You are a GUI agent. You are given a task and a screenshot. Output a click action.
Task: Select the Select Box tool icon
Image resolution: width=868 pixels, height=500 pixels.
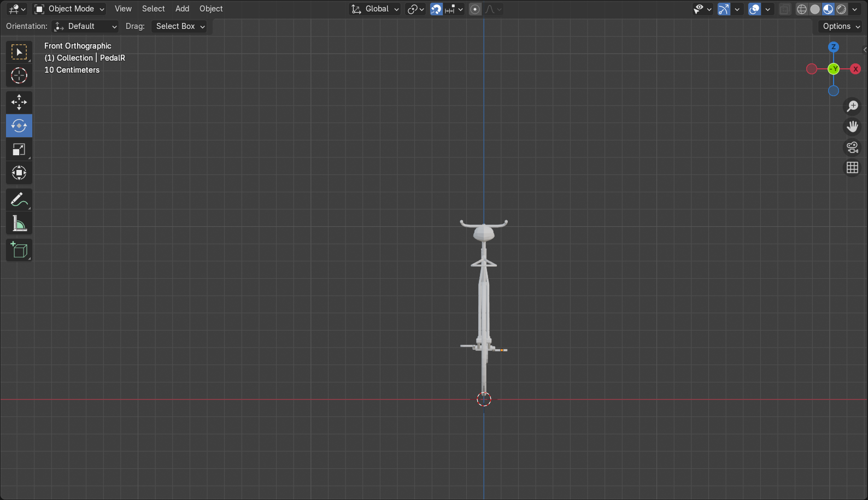tap(19, 52)
